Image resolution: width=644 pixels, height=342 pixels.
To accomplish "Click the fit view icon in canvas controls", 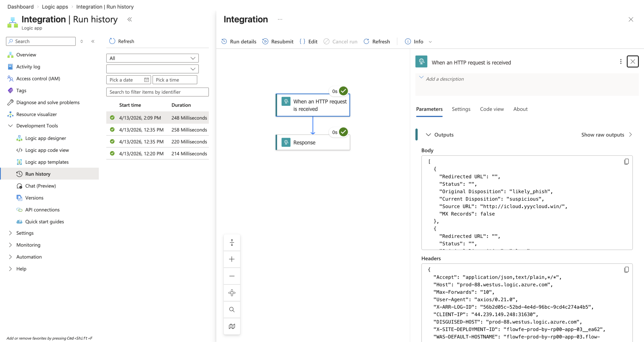I will 232,293.
